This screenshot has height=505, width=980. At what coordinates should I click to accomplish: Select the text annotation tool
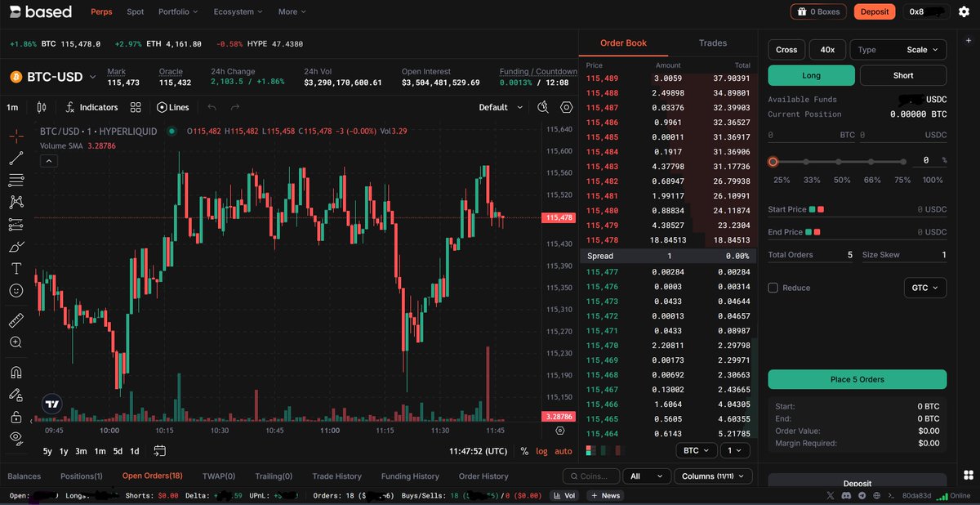pyautogui.click(x=16, y=268)
